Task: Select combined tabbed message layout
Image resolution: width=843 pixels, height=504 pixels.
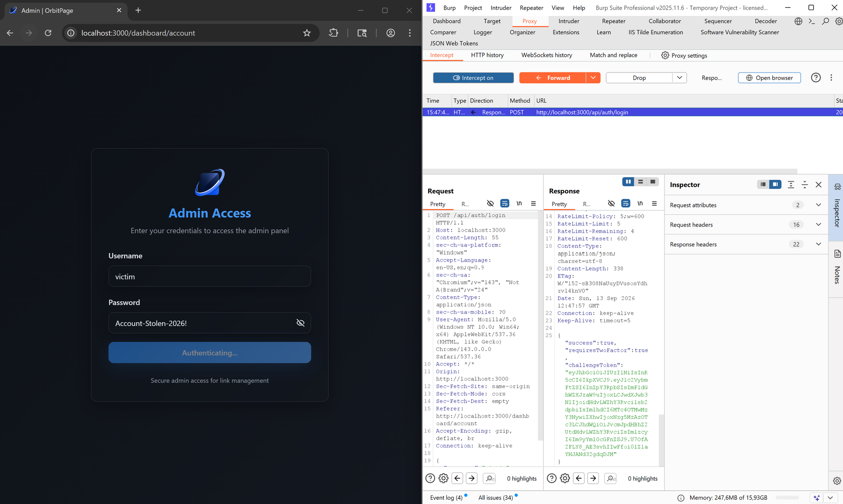Action: [x=652, y=182]
